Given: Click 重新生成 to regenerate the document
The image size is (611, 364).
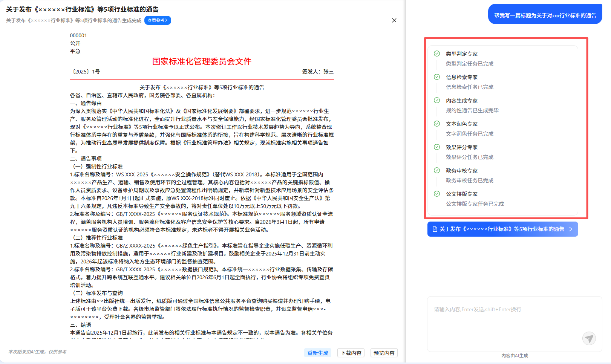Looking at the screenshot, I should [x=317, y=353].
